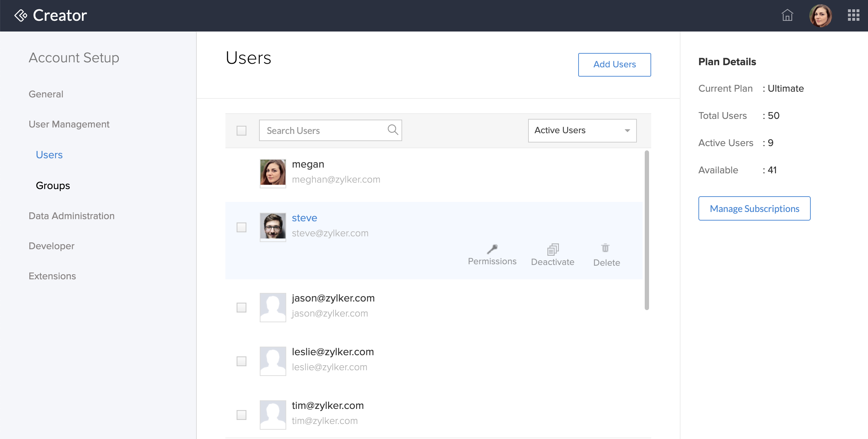Click the search magnifier icon

[x=393, y=130]
